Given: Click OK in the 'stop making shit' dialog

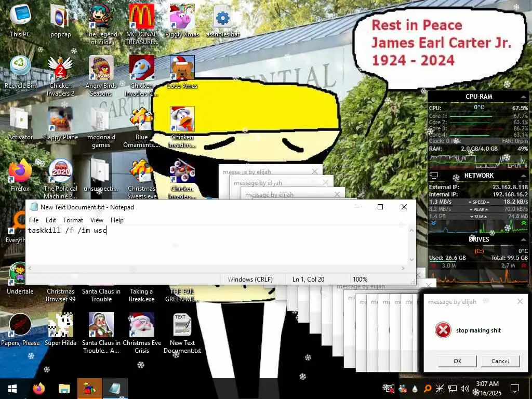Looking at the screenshot, I should (x=457, y=361).
